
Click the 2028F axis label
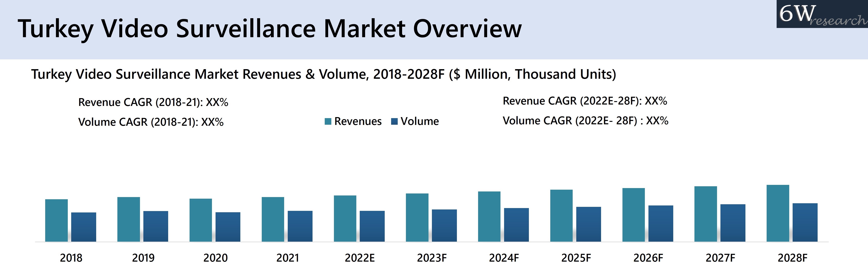click(x=793, y=258)
